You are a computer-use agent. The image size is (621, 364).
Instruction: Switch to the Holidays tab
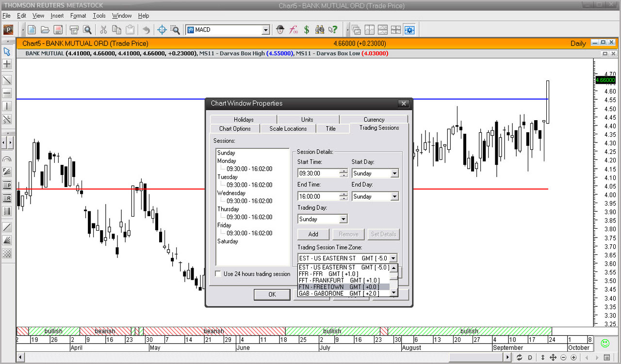click(x=243, y=120)
